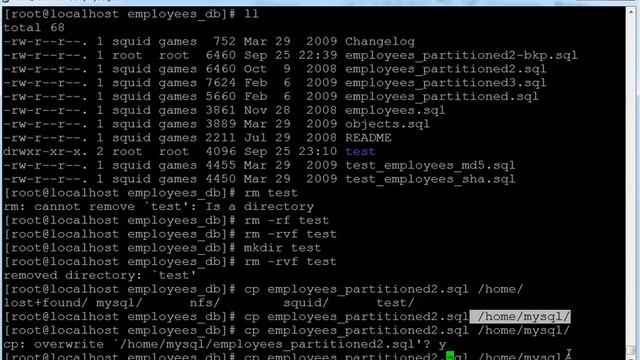Click objects.sql in file listing
Viewport: 640px width, 360px height.
[387, 124]
